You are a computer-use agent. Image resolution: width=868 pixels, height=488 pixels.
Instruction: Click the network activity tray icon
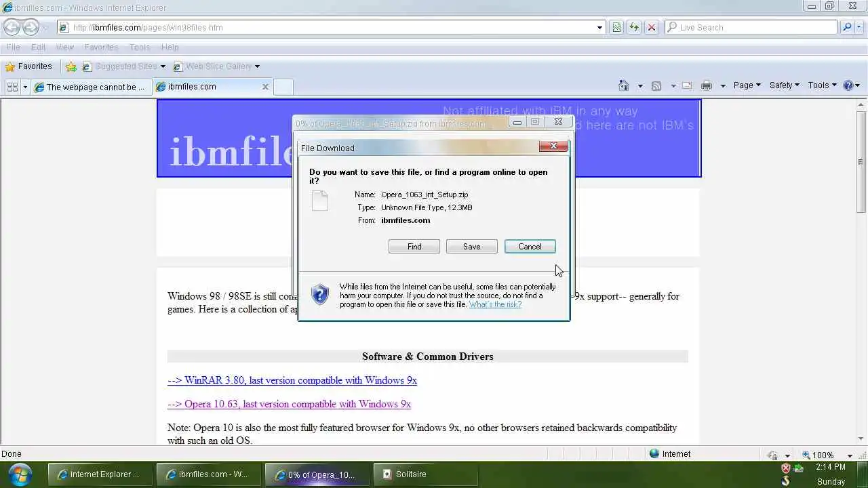coord(798,468)
